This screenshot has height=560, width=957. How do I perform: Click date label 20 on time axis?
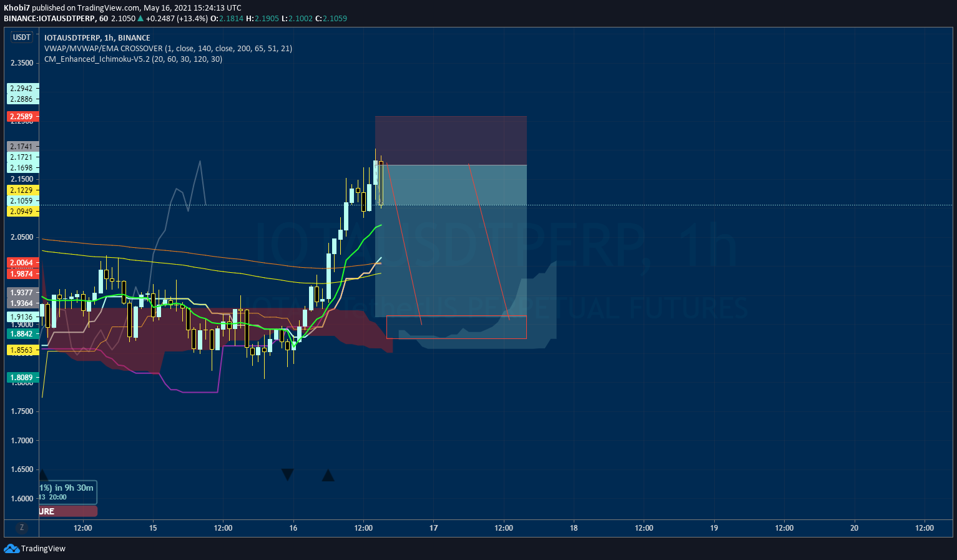[854, 528]
